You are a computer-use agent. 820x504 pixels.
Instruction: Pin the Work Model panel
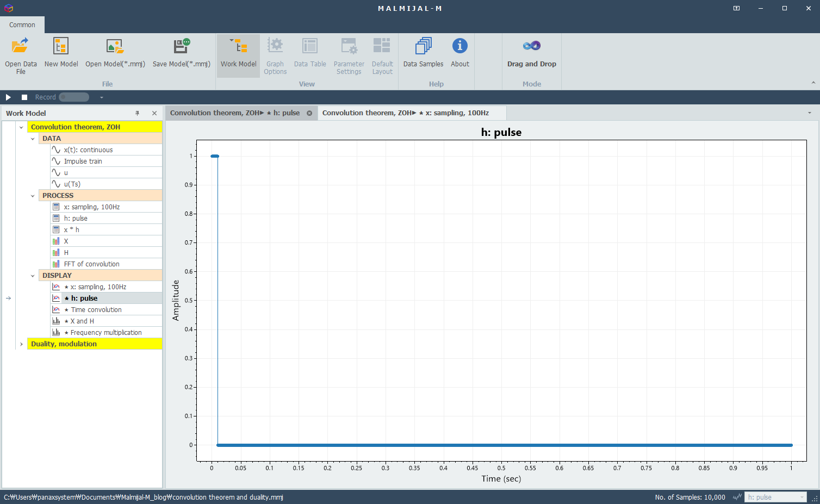click(138, 113)
